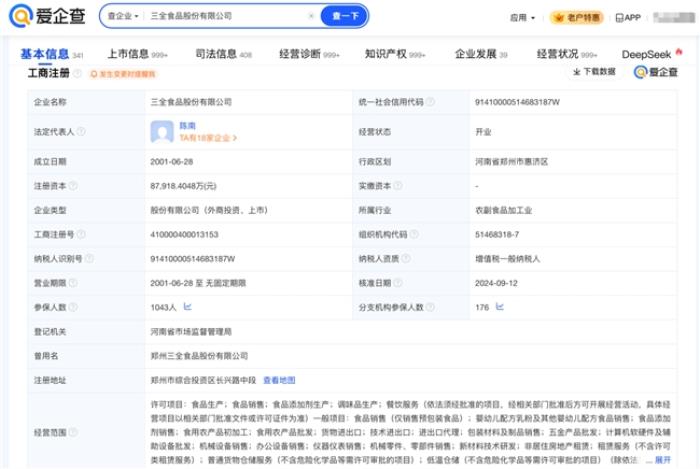The width and height of the screenshot is (700, 469).
Task: Select the registration number 410000400013153
Action: (x=184, y=235)
